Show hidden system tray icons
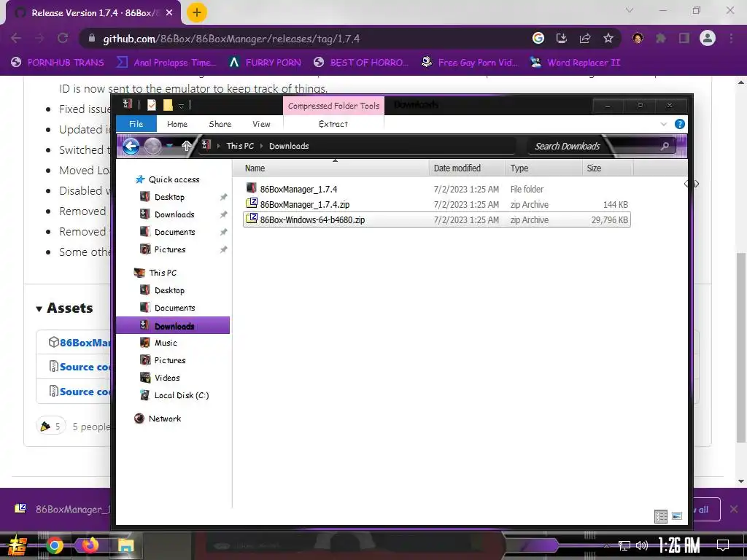This screenshot has height=560, width=747. (606, 545)
